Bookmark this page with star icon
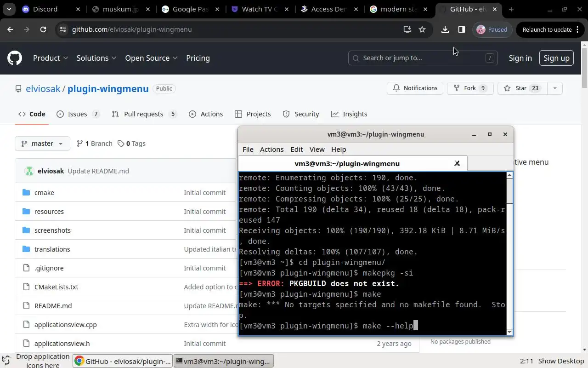Screen dimensions: 588x368 [x=422, y=29]
